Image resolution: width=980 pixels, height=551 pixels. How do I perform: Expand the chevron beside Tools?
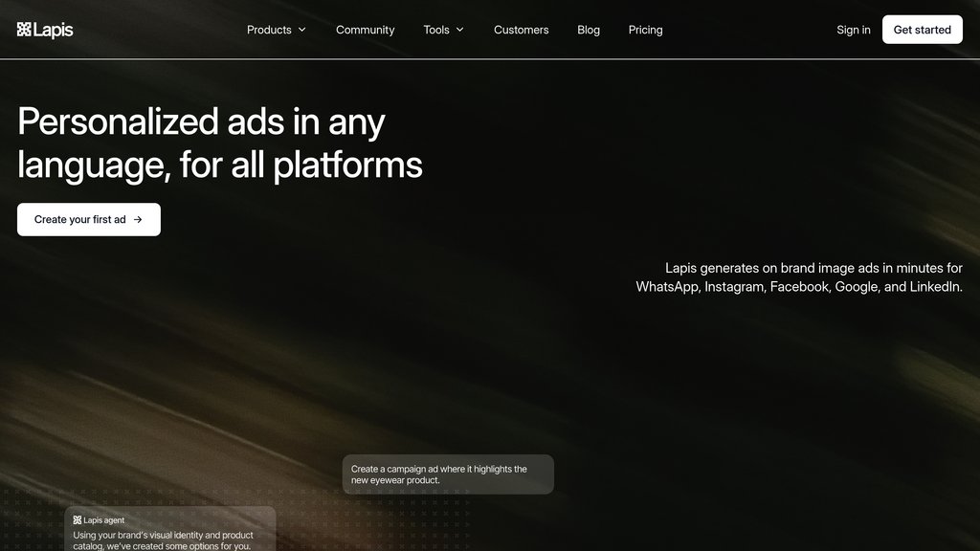(460, 30)
